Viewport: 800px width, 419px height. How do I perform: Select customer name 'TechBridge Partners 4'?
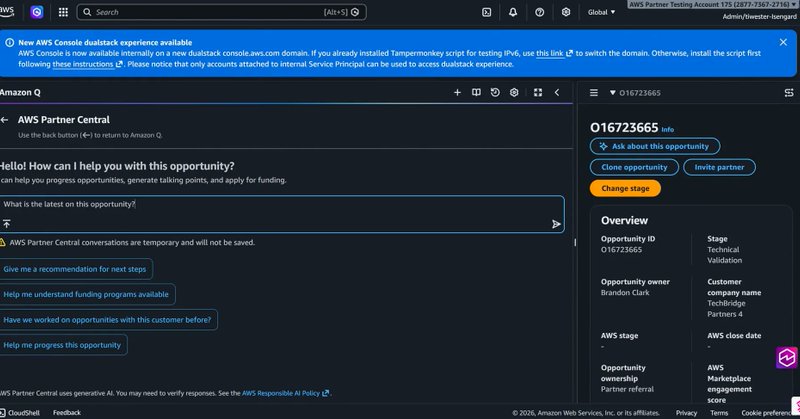(726, 309)
